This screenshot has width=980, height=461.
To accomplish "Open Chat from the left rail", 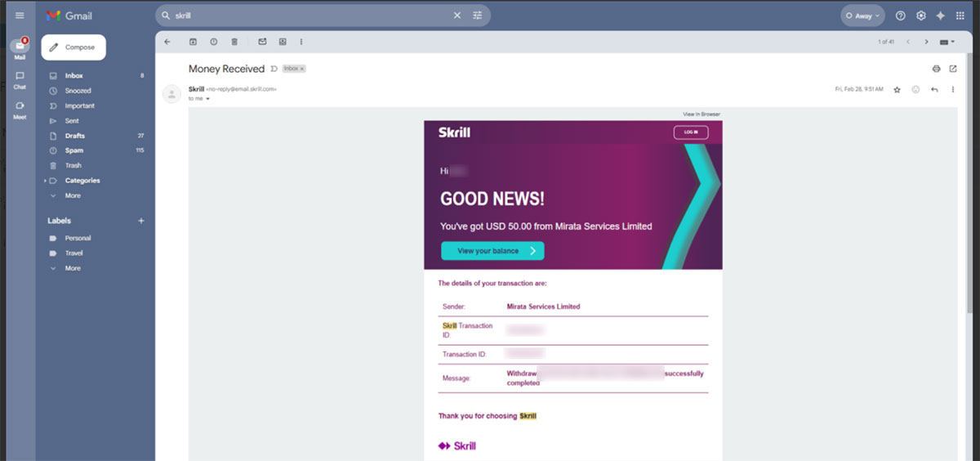I will [20, 79].
